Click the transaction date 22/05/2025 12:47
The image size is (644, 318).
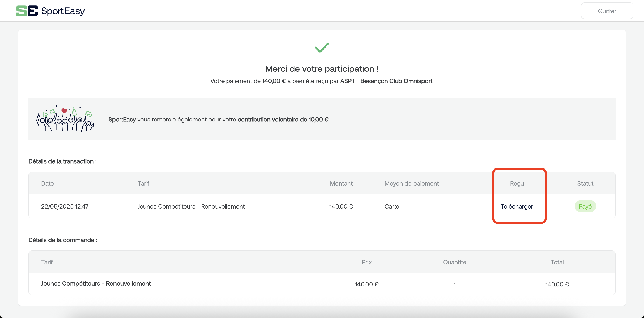point(65,206)
